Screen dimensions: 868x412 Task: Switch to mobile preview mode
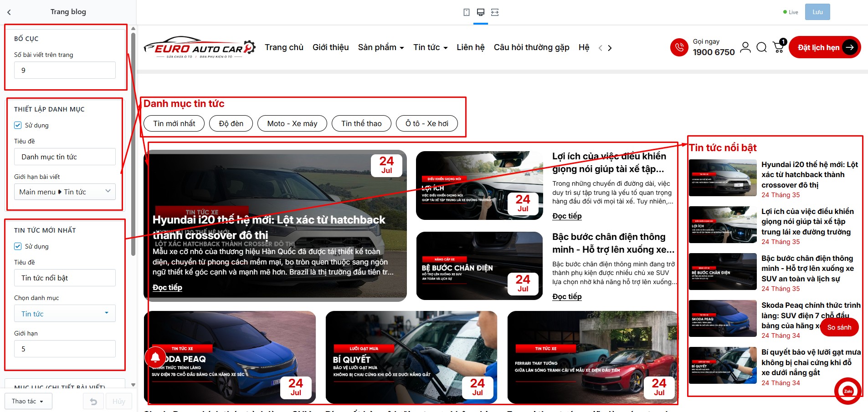pos(466,12)
